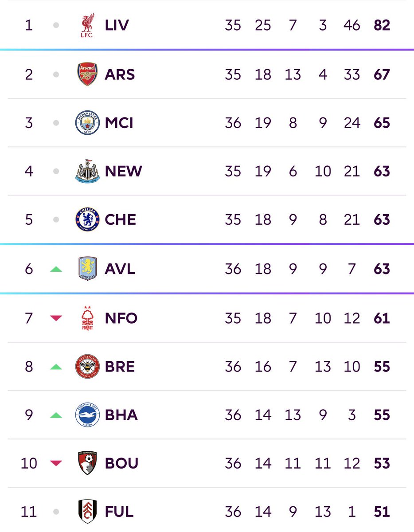Image resolution: width=414 pixels, height=532 pixels.
Task: Click the green up arrow beside AVL
Action: coord(56,269)
